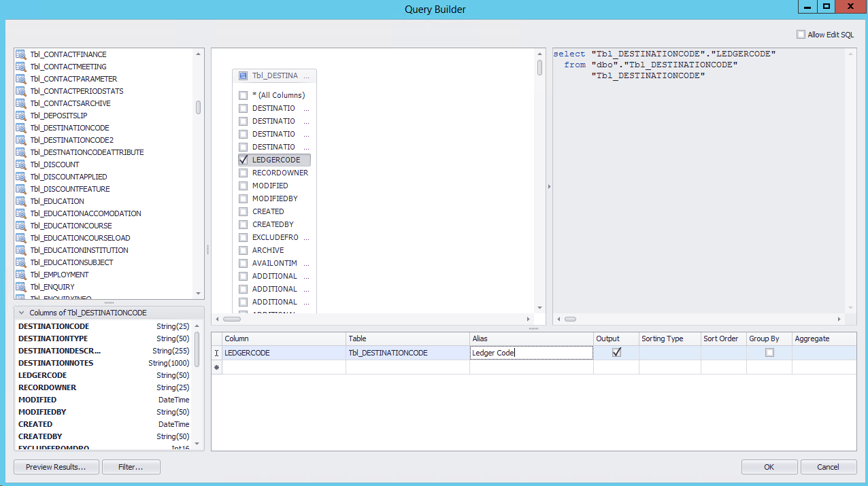
Task: Click the Tbl_DESTINATIONCODE2 table icon
Action: click(20, 140)
